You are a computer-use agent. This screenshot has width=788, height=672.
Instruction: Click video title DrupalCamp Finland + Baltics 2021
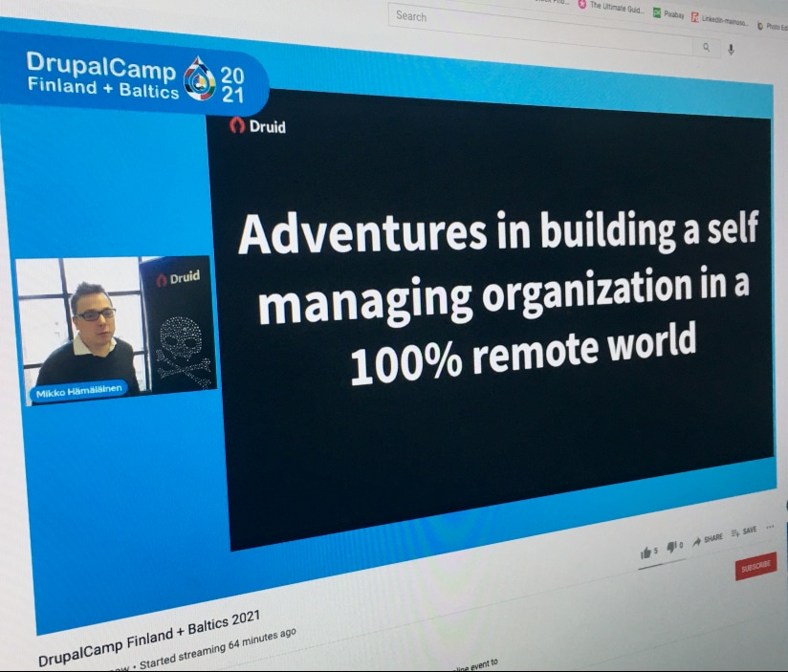(x=149, y=638)
